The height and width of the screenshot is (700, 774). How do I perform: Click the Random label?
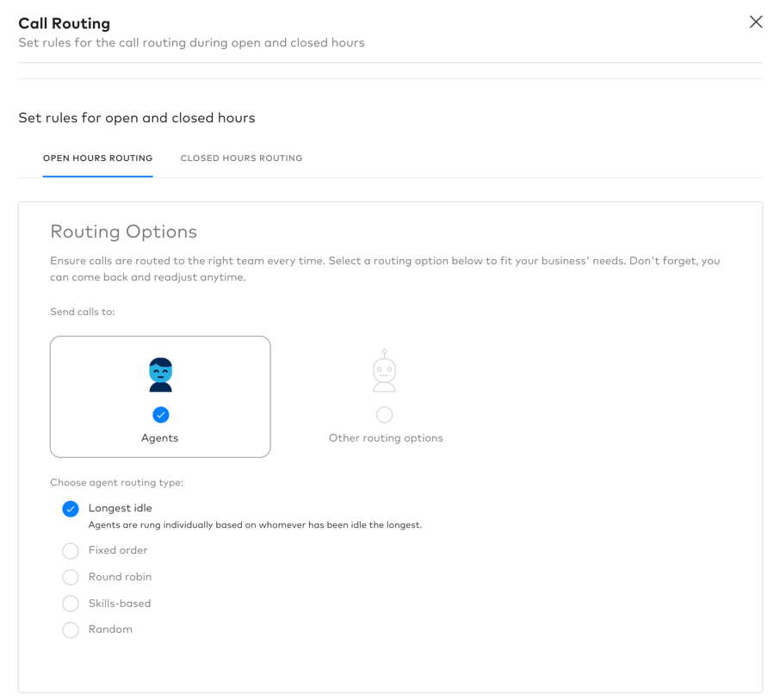(x=110, y=629)
